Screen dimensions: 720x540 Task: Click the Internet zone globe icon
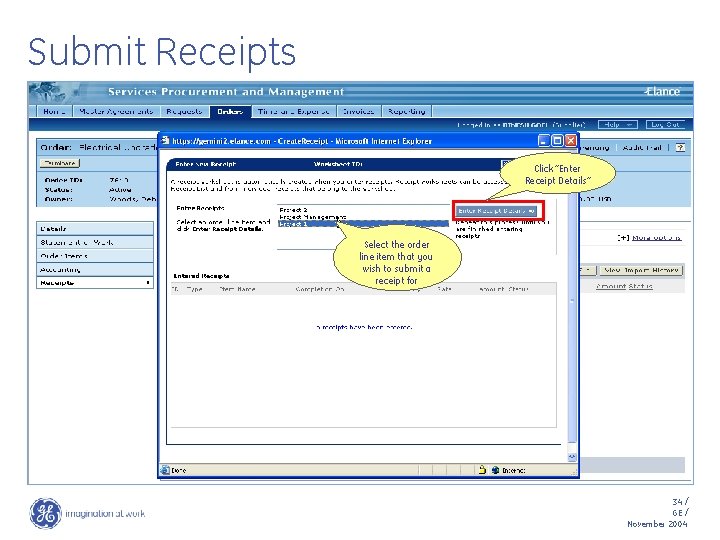click(495, 470)
